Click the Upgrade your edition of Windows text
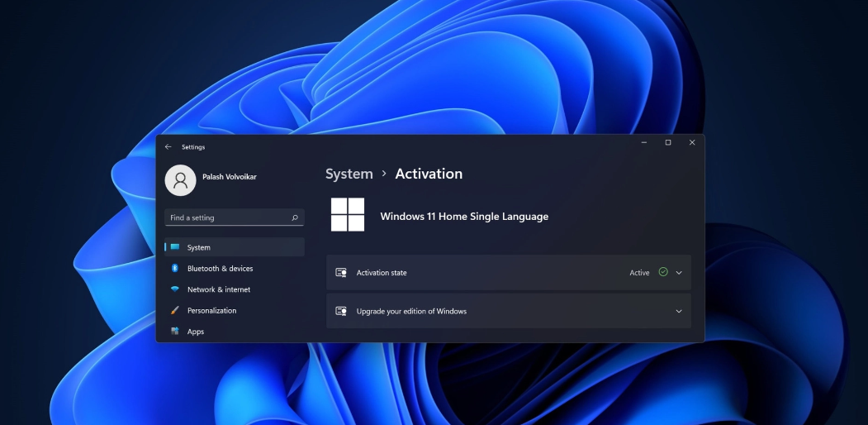Screen dimensions: 868x425 click(411, 312)
